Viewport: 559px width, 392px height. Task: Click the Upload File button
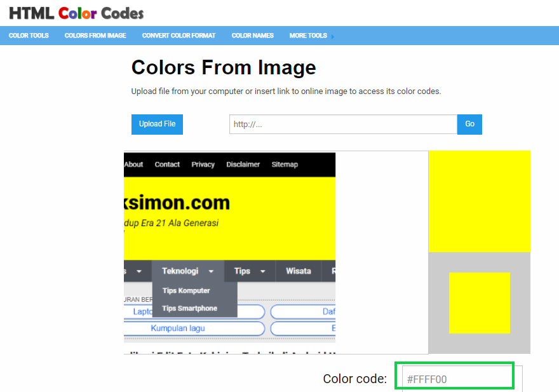pyautogui.click(x=157, y=124)
